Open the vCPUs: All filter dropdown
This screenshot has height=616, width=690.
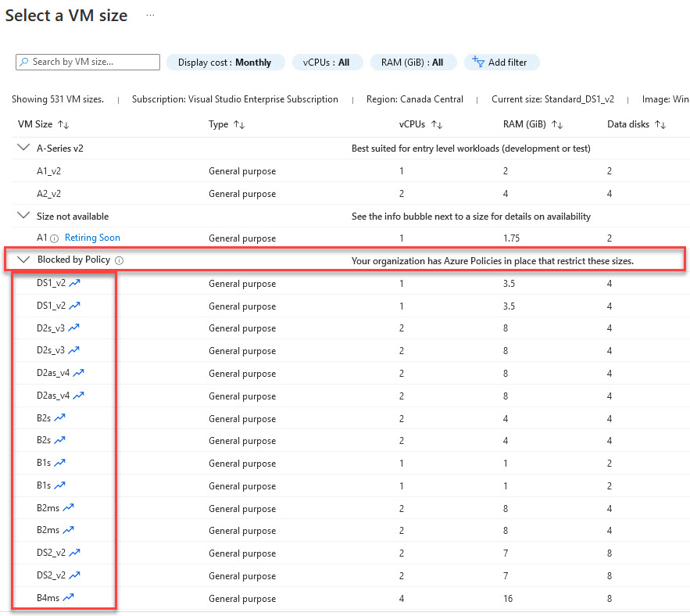pyautogui.click(x=327, y=62)
